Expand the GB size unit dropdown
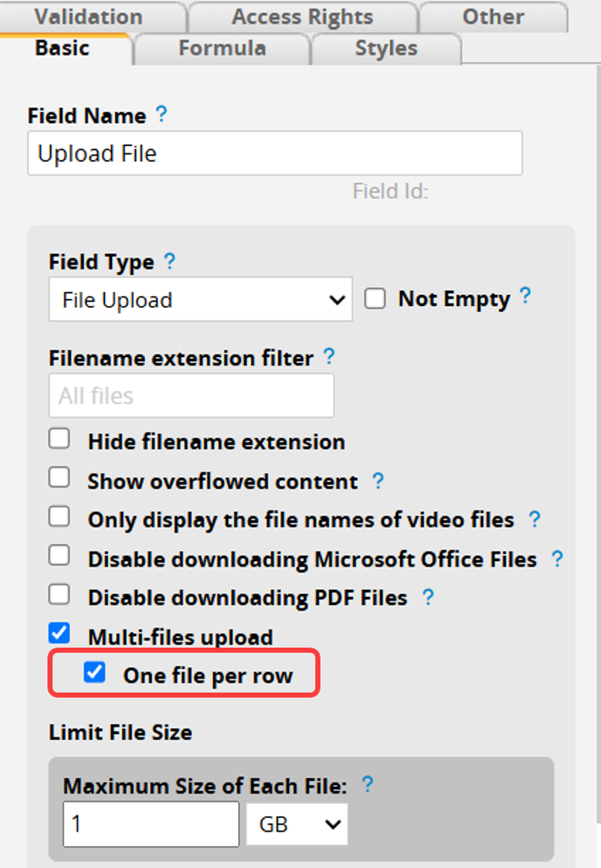 298,824
